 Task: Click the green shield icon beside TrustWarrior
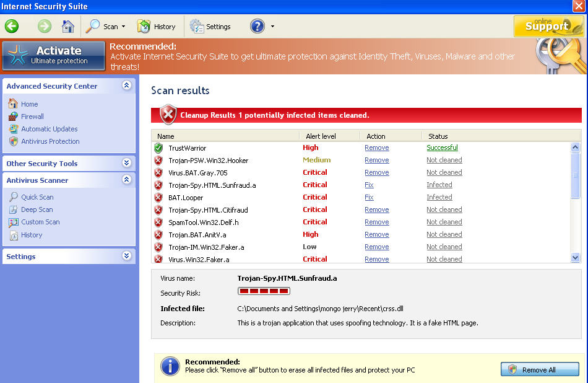tap(158, 148)
